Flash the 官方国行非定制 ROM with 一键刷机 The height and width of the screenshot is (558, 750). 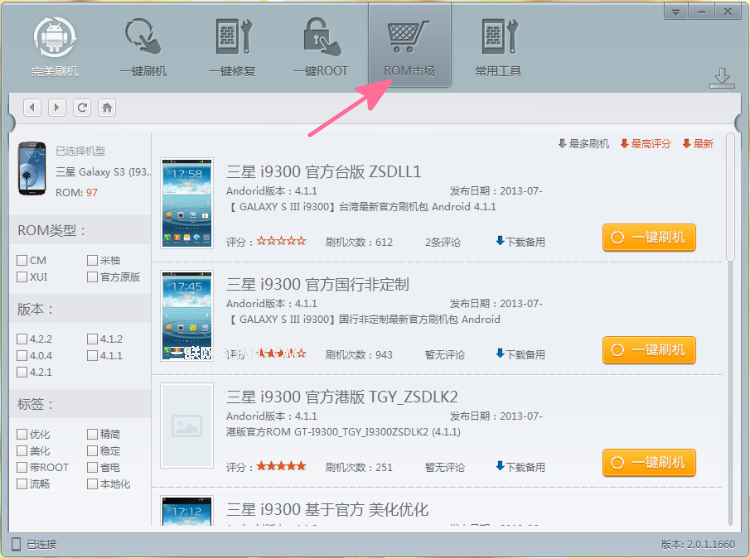[649, 350]
